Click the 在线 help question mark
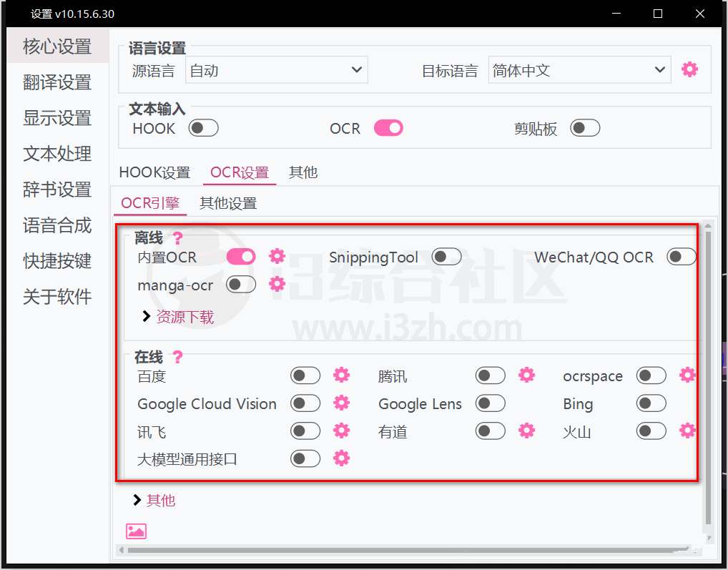This screenshot has width=728, height=570. coord(177,357)
